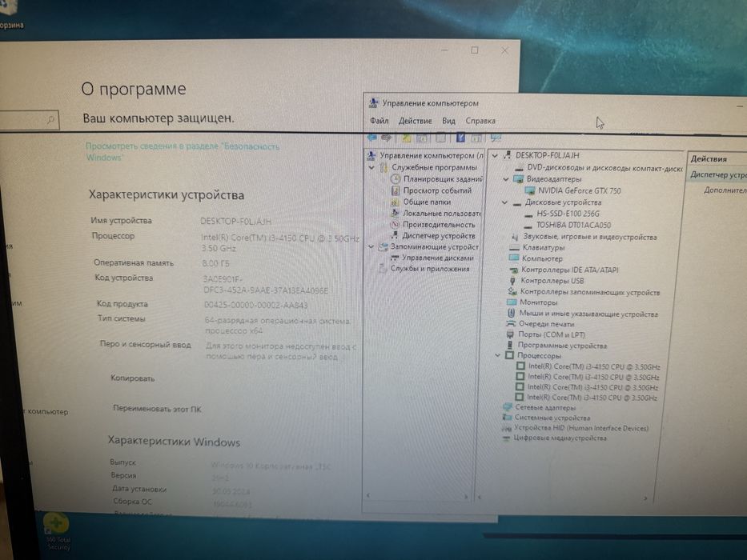Collapse the DESKTOP-F0LJAJH root node
Viewport: 747px width, 560px height.
[x=496, y=156]
